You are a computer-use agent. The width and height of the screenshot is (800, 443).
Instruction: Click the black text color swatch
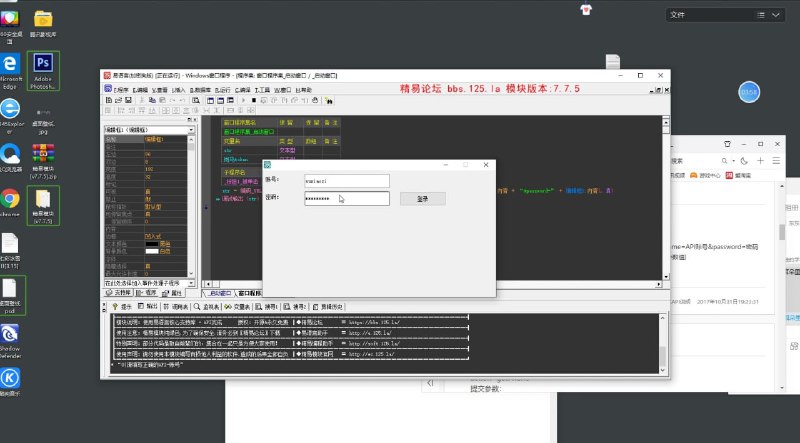click(x=152, y=243)
